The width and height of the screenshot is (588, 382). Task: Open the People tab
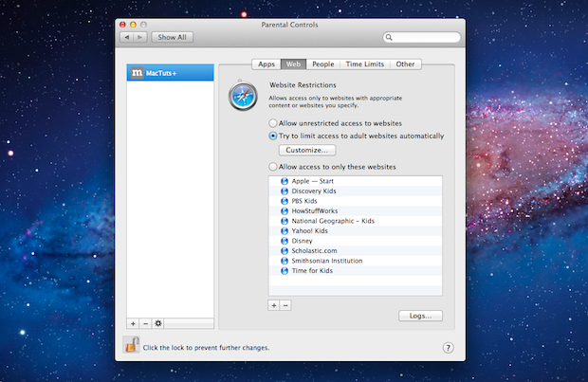click(322, 64)
